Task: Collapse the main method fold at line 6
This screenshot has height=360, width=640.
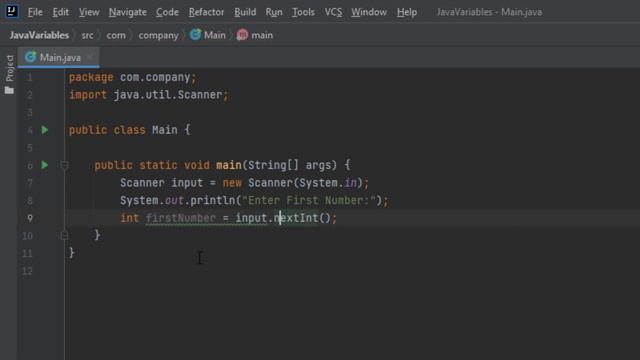Action: pyautogui.click(x=64, y=165)
